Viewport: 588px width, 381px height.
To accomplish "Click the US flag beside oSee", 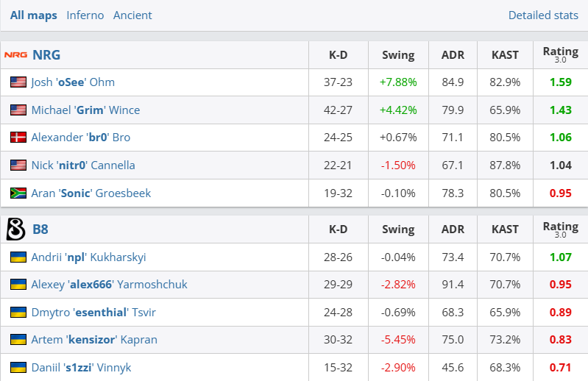I will (x=18, y=82).
